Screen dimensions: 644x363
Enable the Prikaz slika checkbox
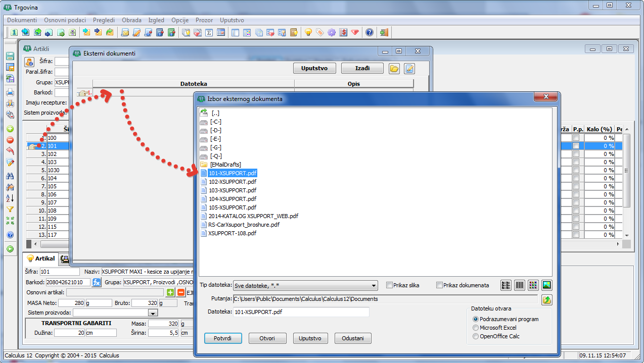click(x=390, y=285)
